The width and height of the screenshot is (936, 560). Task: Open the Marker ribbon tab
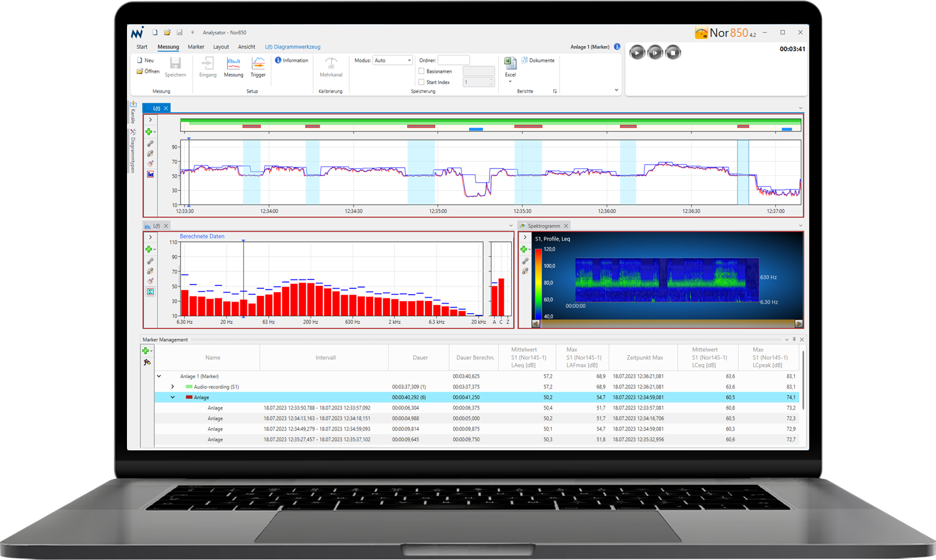(196, 47)
